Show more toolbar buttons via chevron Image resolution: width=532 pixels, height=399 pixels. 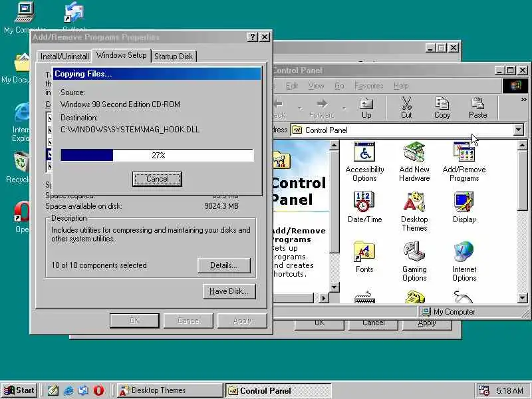coord(523,99)
